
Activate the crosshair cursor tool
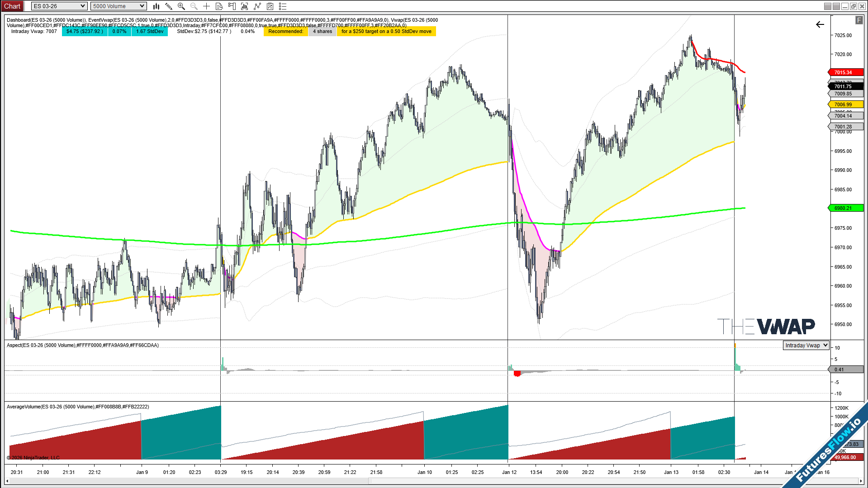[206, 6]
